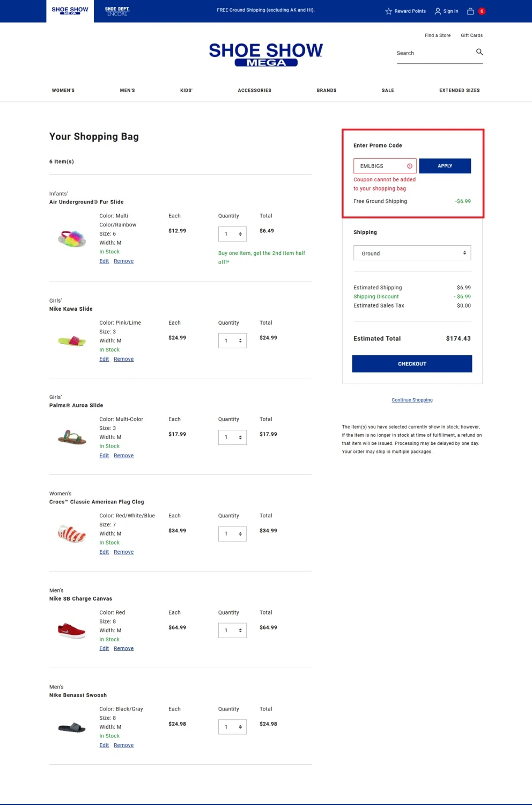Remove the Nike Kawa Slide from bag
532x805 pixels.
pyautogui.click(x=123, y=359)
